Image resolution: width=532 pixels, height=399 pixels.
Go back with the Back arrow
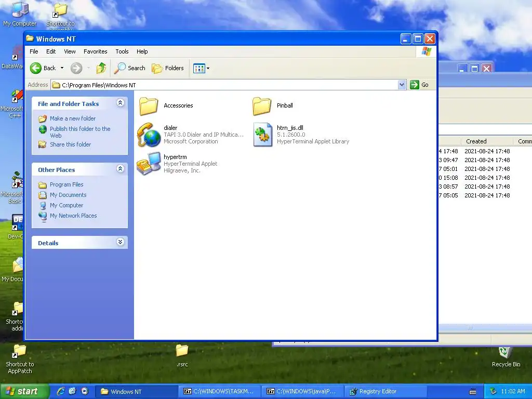point(43,68)
